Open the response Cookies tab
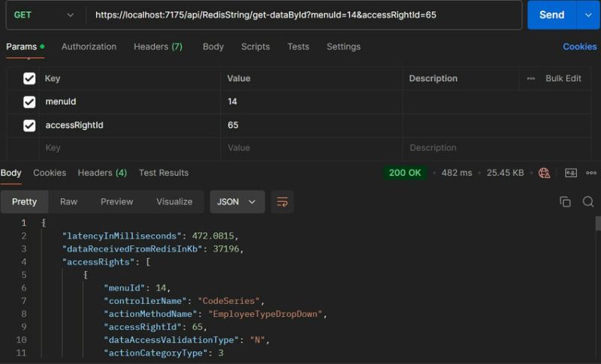The image size is (601, 364). (x=50, y=173)
